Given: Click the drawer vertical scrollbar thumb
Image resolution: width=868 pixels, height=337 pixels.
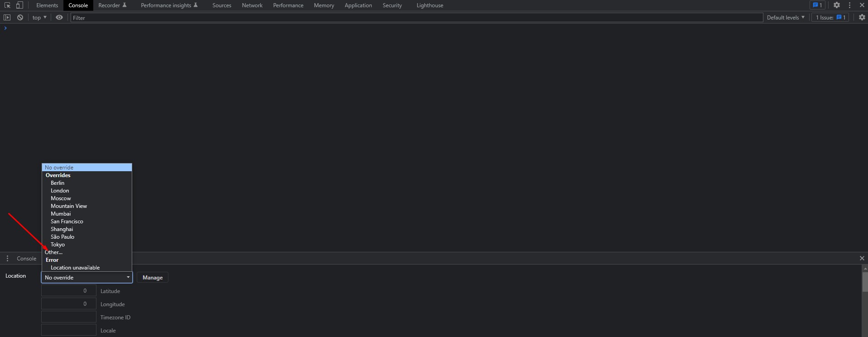Looking at the screenshot, I should coord(865,282).
